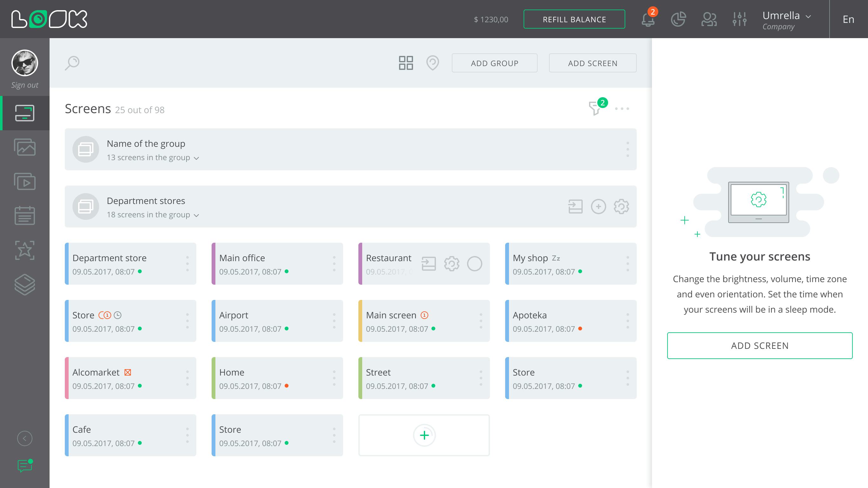Open the users management icon

709,19
